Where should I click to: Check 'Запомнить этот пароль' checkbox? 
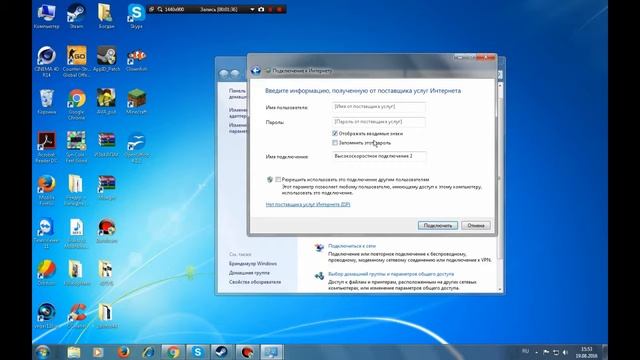click(x=335, y=143)
